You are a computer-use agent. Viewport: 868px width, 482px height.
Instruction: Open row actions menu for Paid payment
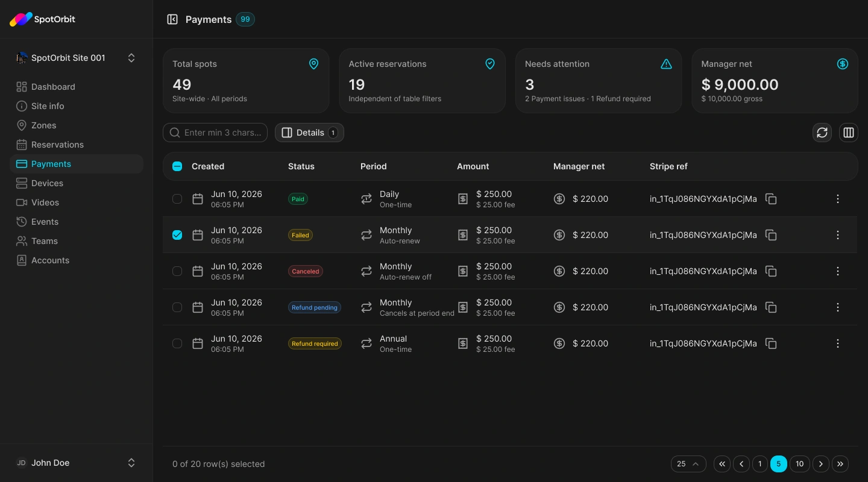pos(838,199)
